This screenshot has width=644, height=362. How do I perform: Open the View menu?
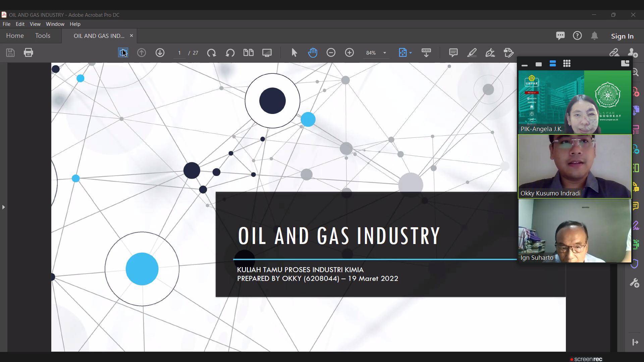35,24
